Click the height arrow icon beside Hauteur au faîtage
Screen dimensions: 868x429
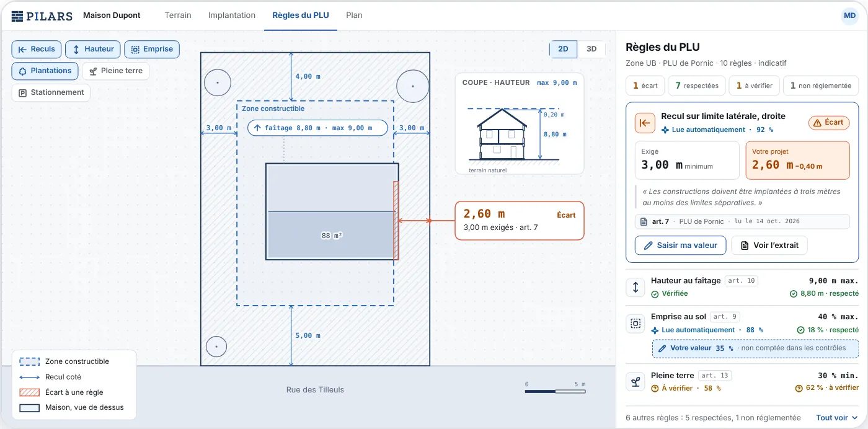[635, 287]
